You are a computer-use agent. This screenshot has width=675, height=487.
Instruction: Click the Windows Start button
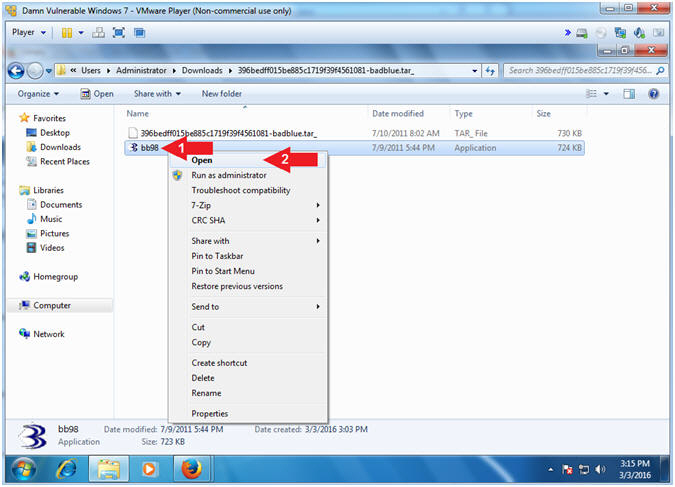click(x=24, y=470)
